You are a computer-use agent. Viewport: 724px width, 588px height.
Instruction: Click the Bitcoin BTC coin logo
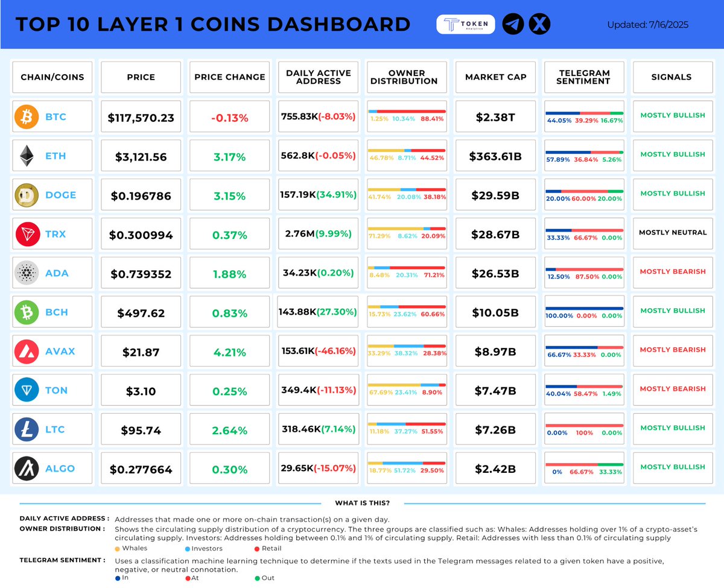point(26,117)
